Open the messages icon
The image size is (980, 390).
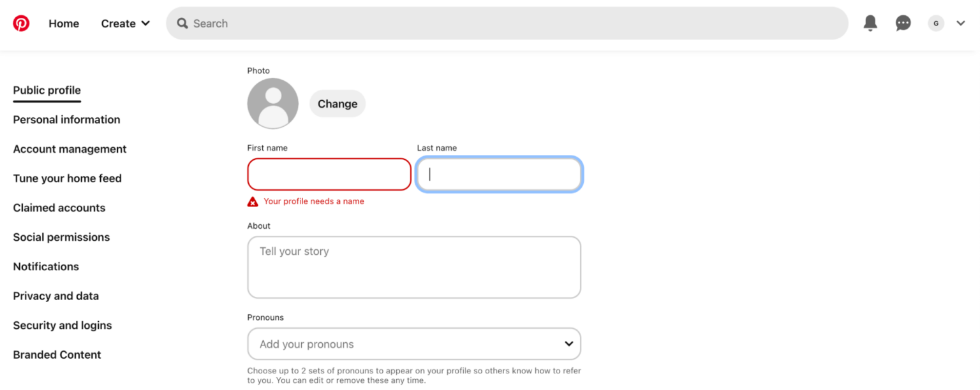[903, 23]
